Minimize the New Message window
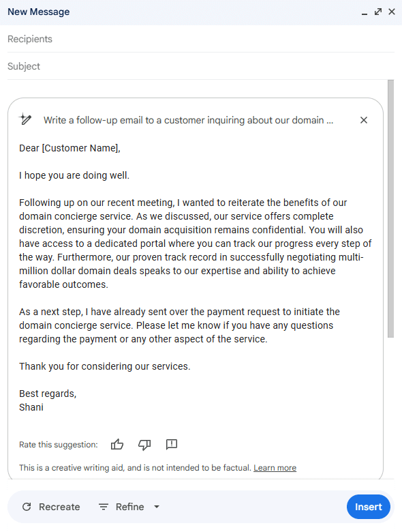 pos(365,12)
